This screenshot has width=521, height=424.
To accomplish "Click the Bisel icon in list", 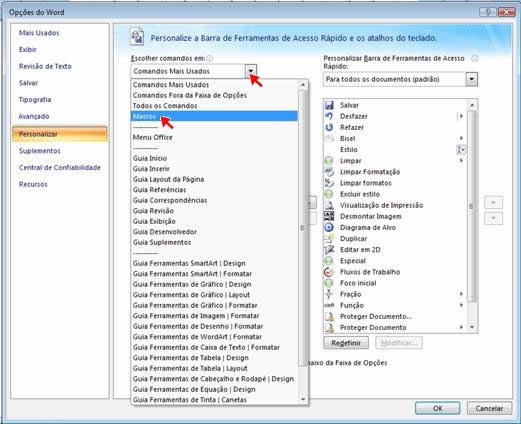I will click(329, 139).
